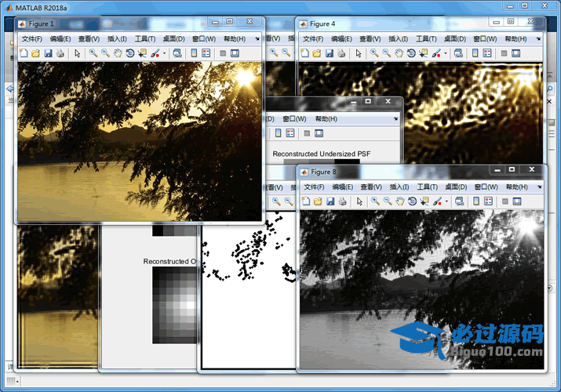This screenshot has height=392, width=561.
Task: Choose Brush data tool in Figure 8
Action: click(x=437, y=201)
